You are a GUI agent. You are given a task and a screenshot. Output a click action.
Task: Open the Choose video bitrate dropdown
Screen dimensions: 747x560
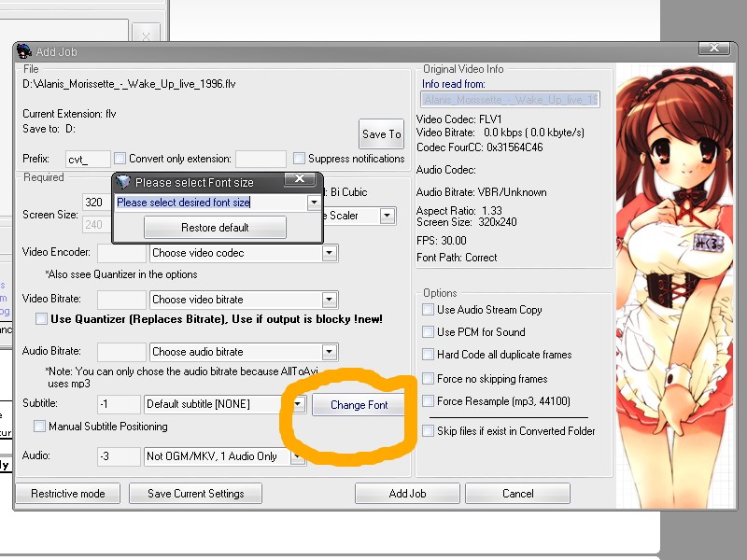tap(330, 300)
